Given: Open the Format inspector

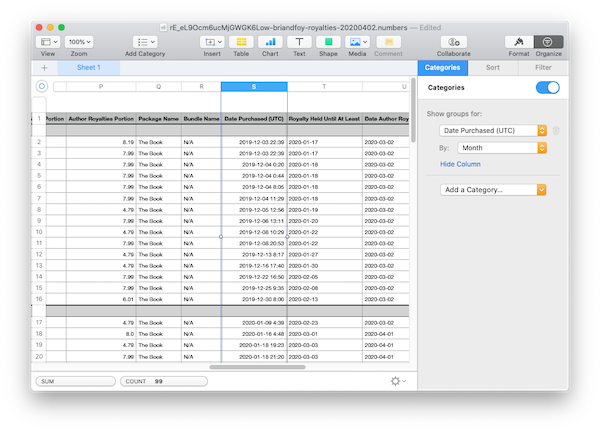Looking at the screenshot, I should coord(519,42).
